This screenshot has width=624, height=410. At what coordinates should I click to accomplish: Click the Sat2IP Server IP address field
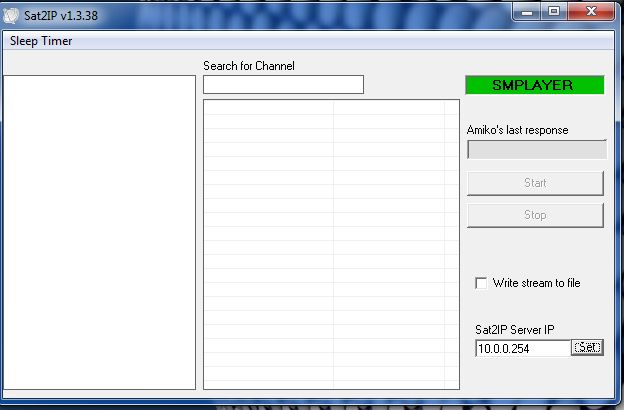point(522,348)
